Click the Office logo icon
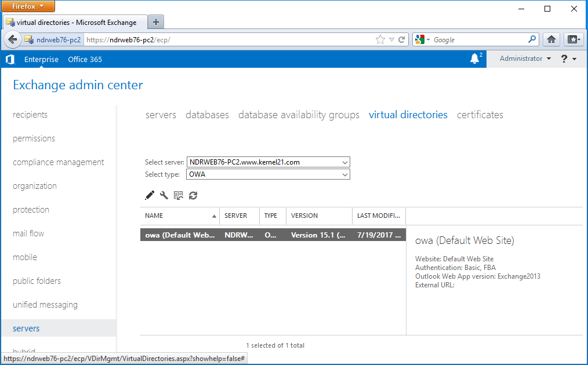Screen dimensions: 588x365 pos(10,59)
